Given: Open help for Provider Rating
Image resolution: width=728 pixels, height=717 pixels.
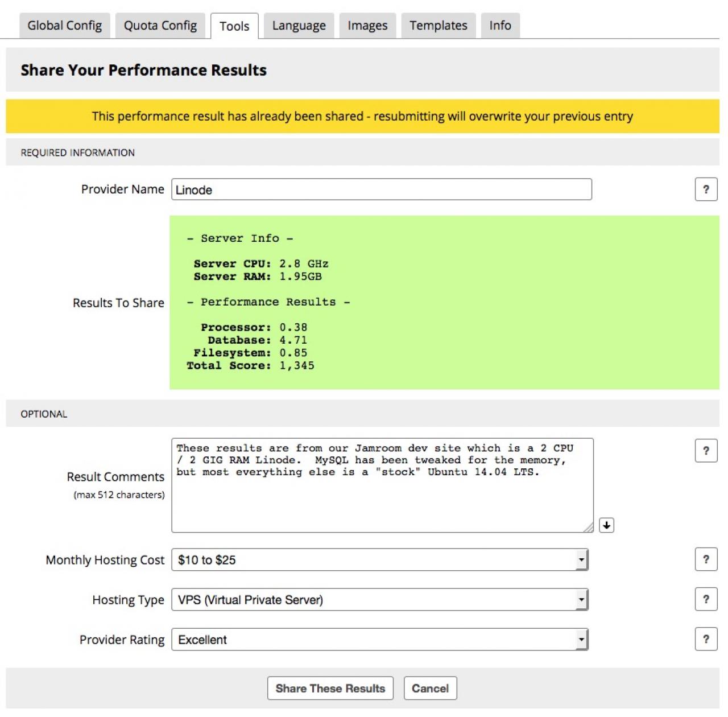Looking at the screenshot, I should [706, 639].
